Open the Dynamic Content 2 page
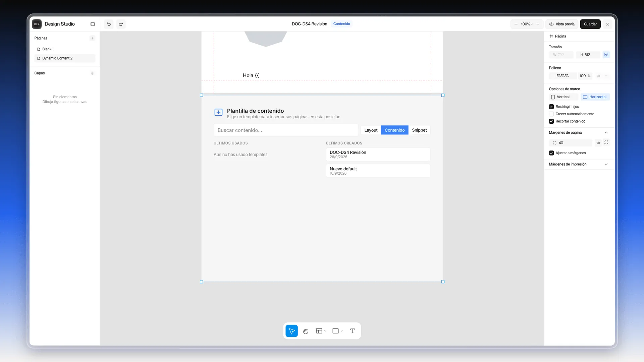The height and width of the screenshot is (362, 644). tap(65, 58)
